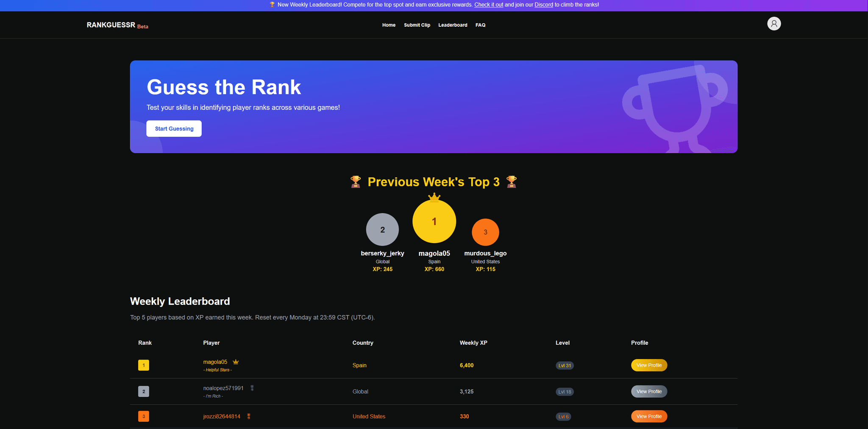Click the silver medal icon next to noalopez571991
The width and height of the screenshot is (868, 429).
point(252,388)
